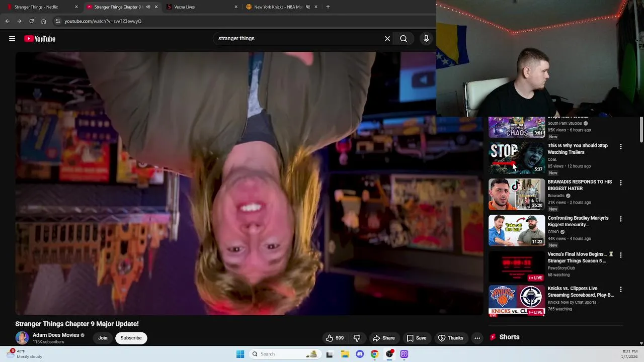Join the Adam Does Movies channel
Screen dimensions: 644x362
(103, 338)
